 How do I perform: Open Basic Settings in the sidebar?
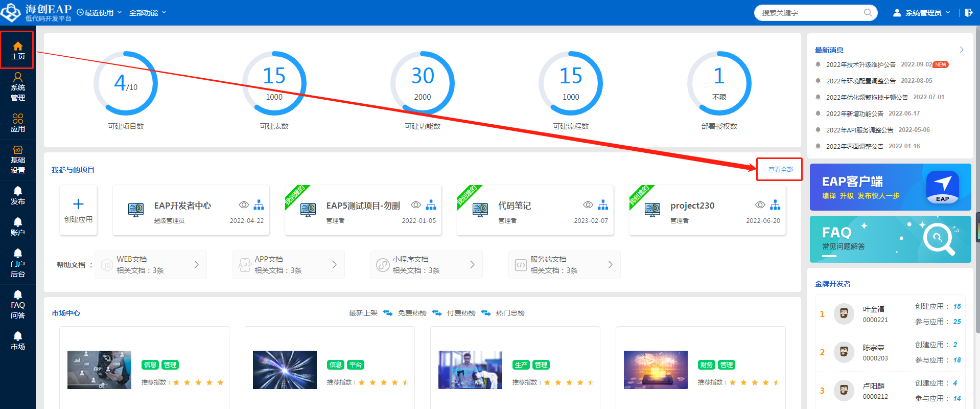pyautogui.click(x=17, y=160)
